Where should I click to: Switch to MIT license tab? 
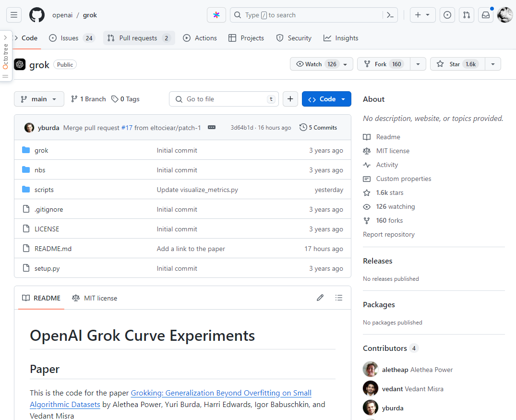click(95, 298)
